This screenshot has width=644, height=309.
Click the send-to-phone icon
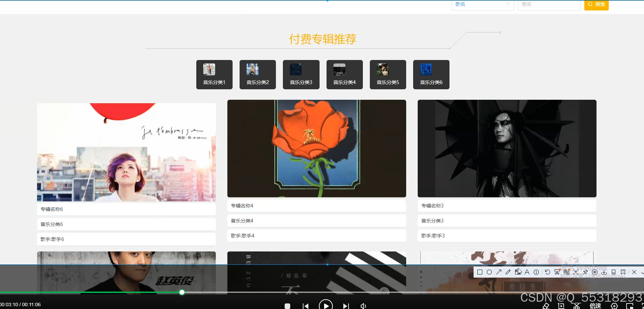614,272
